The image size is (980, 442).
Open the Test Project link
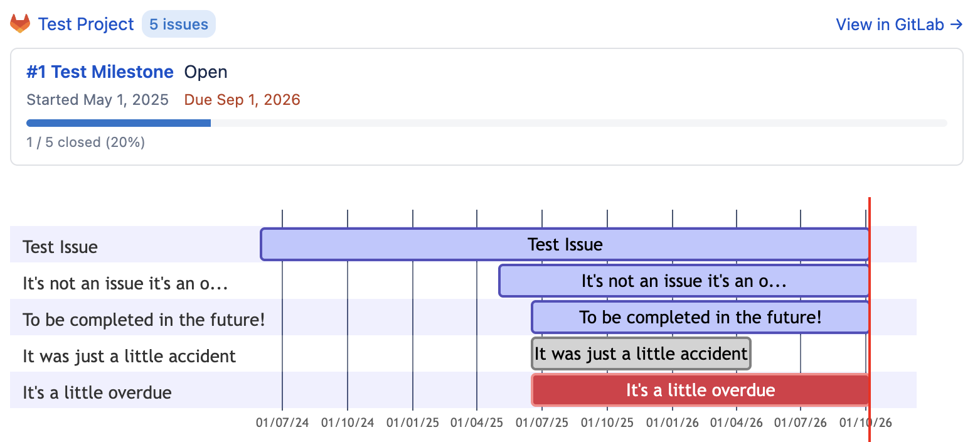tap(86, 24)
